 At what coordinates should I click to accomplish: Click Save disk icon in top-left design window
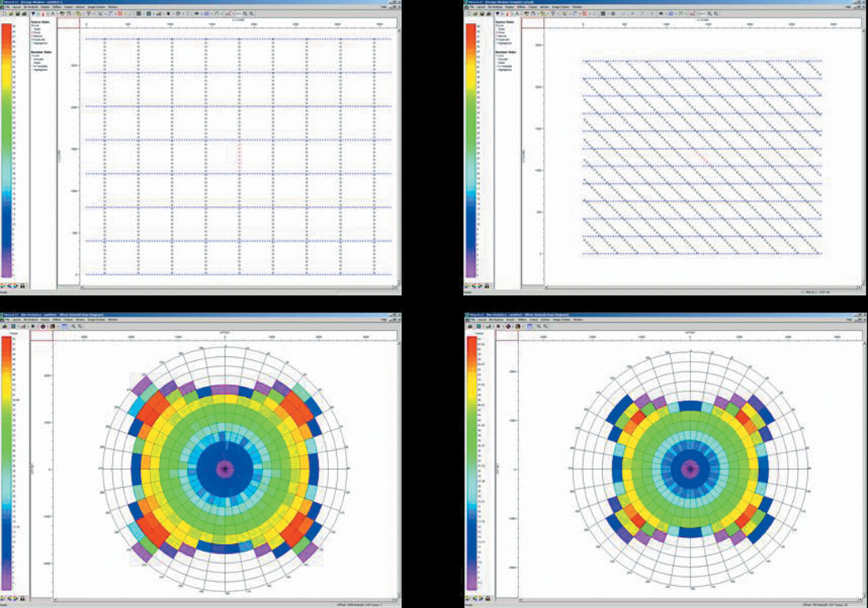(17, 14)
